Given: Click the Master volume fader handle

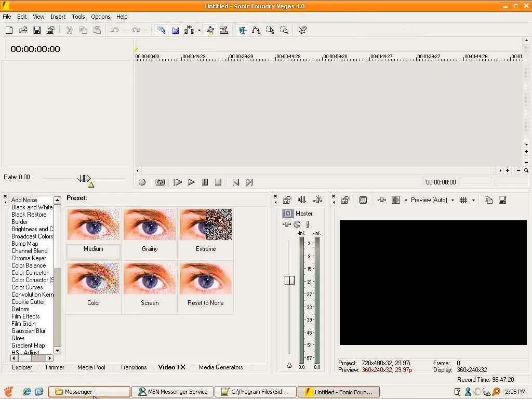Looking at the screenshot, I should [x=289, y=281].
